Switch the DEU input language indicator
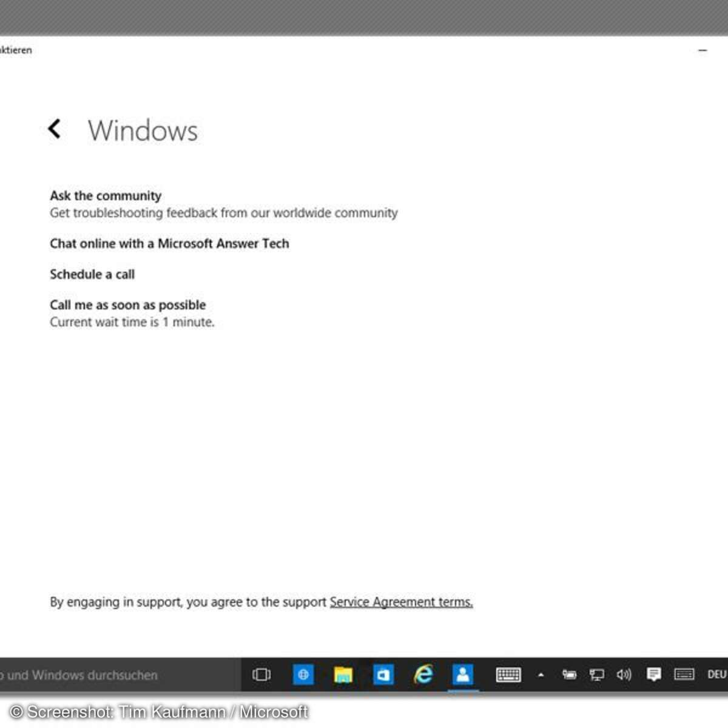Image resolution: width=728 pixels, height=728 pixels. point(716,675)
